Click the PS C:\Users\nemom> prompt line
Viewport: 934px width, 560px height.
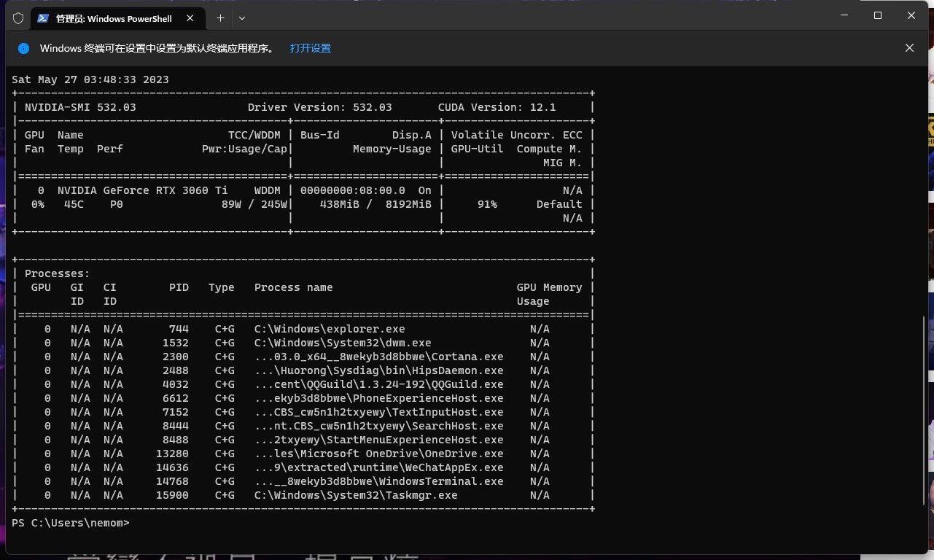pyautogui.click(x=71, y=523)
